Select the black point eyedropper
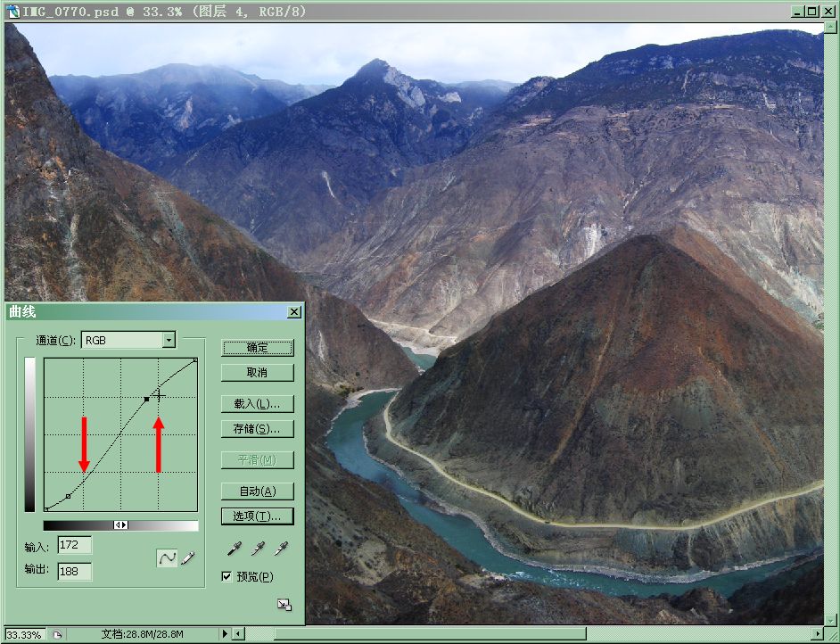840x644 pixels. coord(232,549)
